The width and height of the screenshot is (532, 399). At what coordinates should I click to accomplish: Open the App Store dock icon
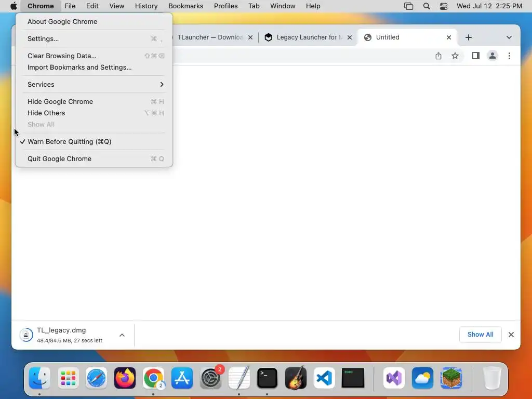(182, 378)
